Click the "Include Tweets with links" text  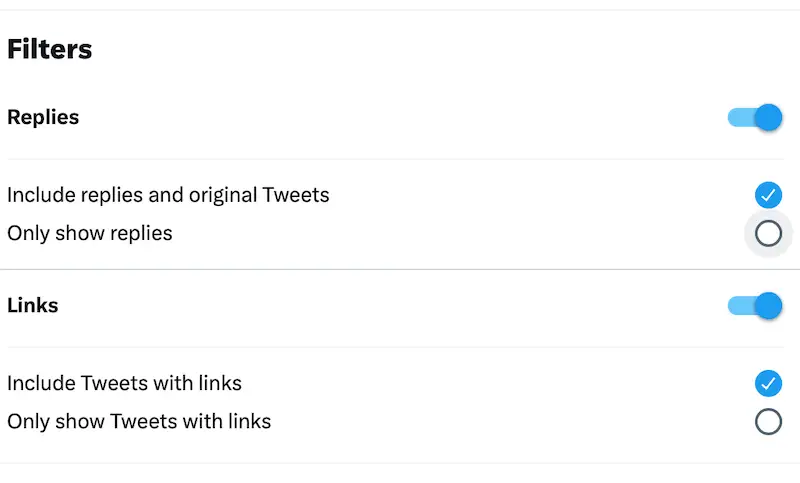point(125,383)
